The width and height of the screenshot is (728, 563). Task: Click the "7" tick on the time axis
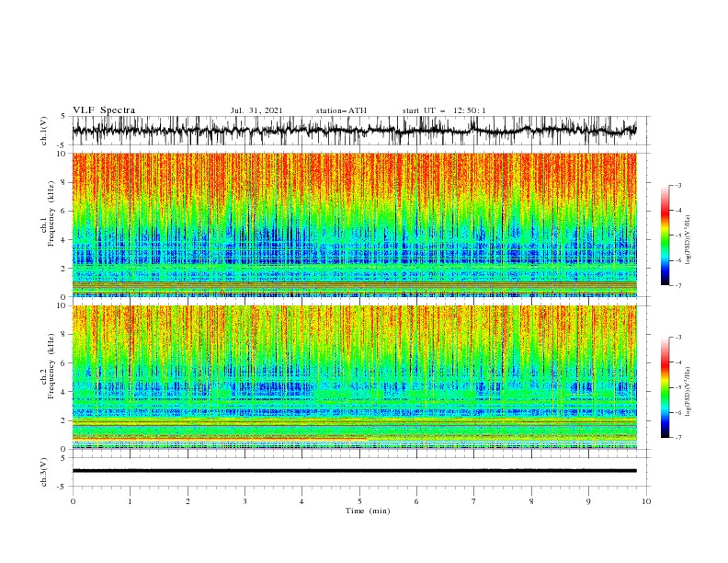(474, 501)
